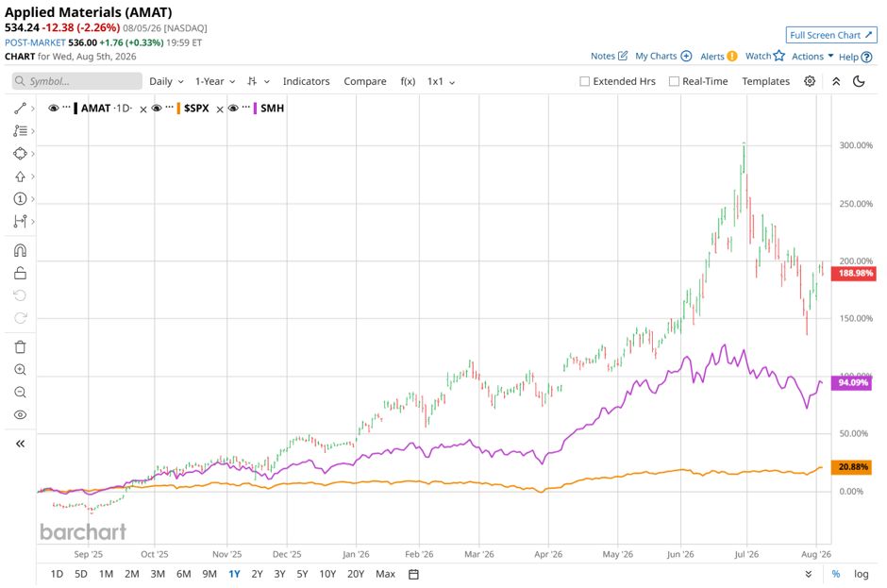Open the Help link
This screenshot has width=887, height=588.
[x=855, y=57]
